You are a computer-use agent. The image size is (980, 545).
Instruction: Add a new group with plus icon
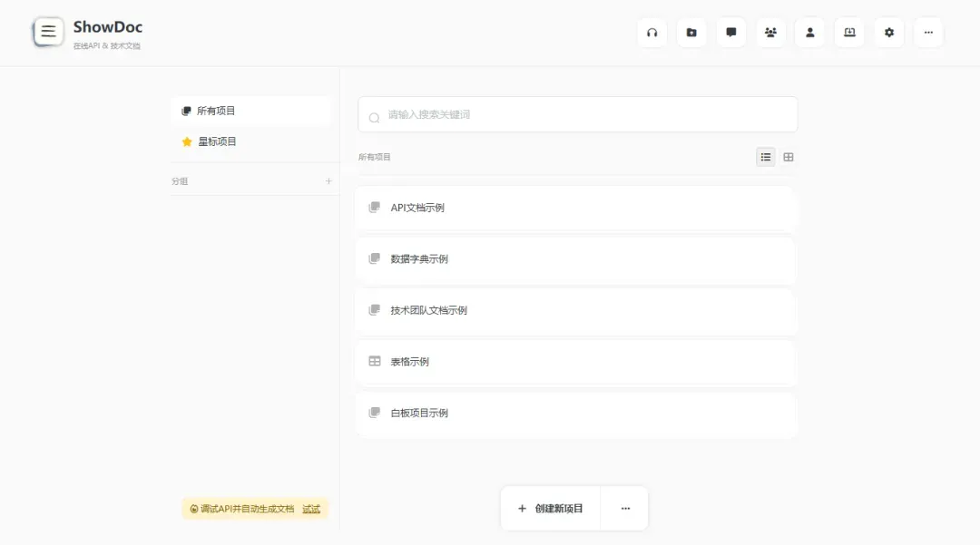(328, 181)
